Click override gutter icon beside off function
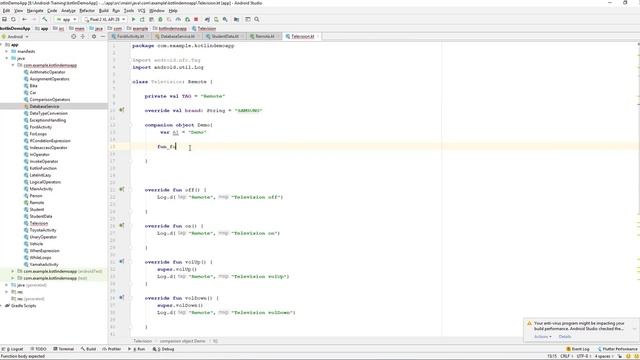Screen dimensions: 640x360 click(122, 189)
